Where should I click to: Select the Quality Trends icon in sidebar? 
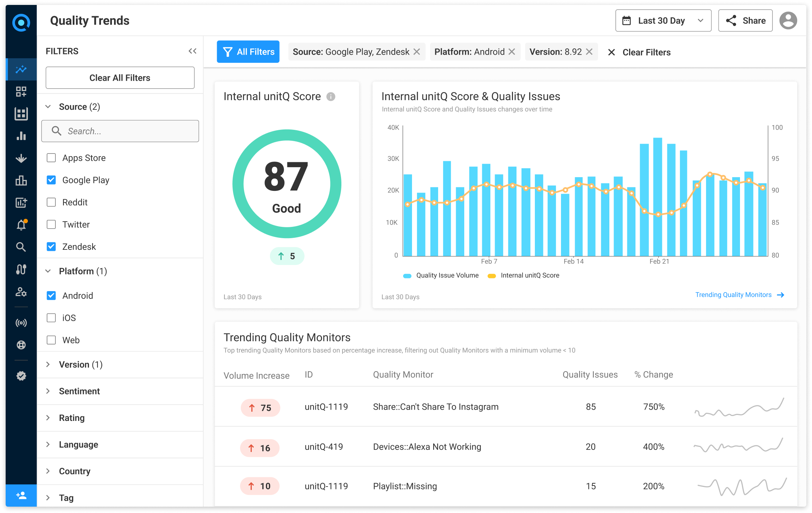tap(21, 70)
